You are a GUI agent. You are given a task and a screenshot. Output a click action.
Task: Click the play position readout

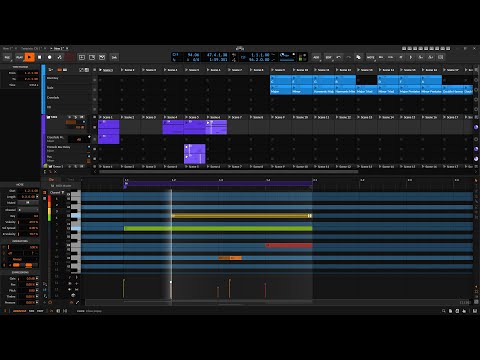coord(217,55)
